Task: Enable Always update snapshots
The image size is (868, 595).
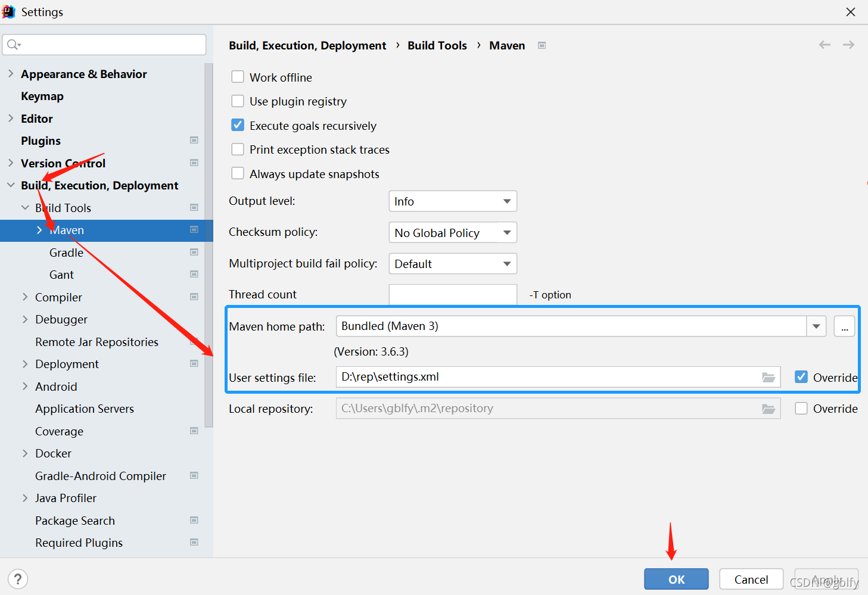Action: click(x=238, y=173)
